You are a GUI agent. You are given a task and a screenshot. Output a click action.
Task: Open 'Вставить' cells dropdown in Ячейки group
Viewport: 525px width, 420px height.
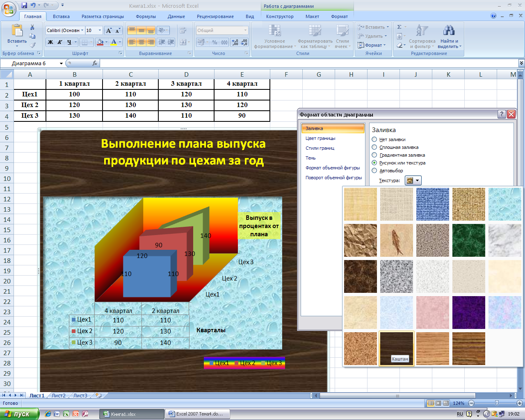[x=373, y=27]
